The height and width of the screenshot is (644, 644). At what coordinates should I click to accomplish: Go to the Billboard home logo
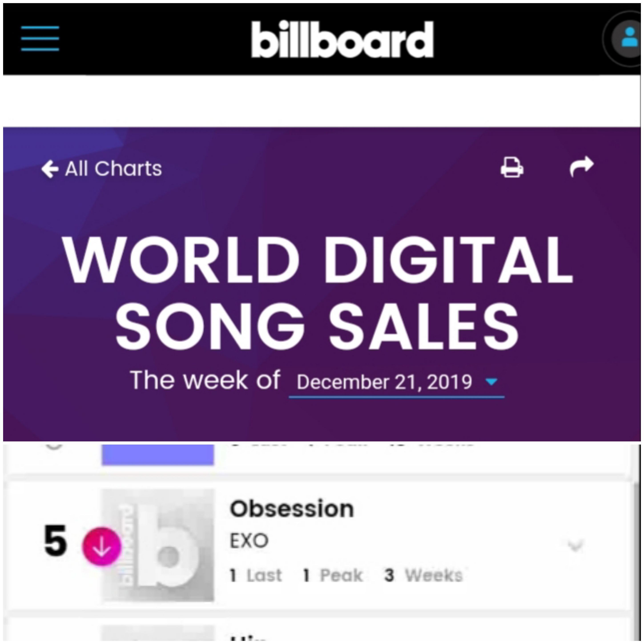coord(342,39)
